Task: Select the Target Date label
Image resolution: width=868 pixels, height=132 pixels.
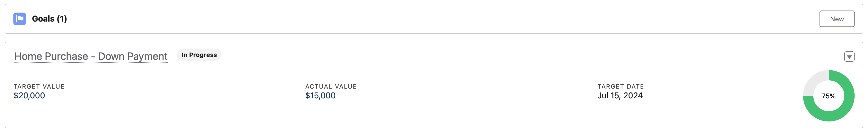Action: pos(621,86)
